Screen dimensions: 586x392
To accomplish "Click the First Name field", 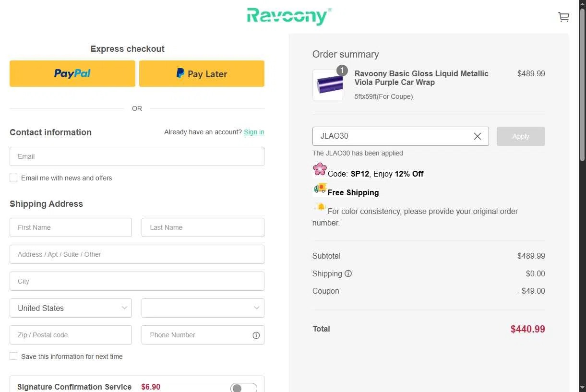I will coord(71,227).
